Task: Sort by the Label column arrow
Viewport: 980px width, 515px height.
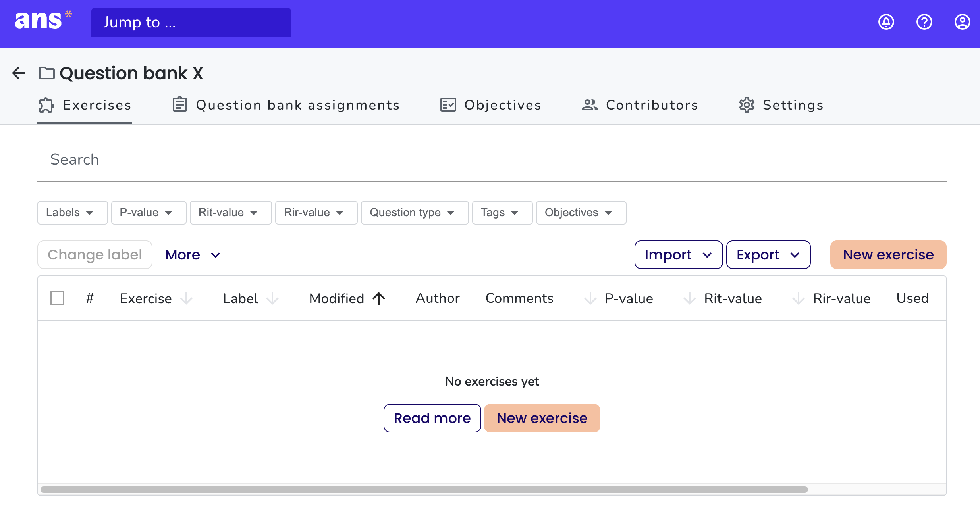Action: pyautogui.click(x=272, y=298)
